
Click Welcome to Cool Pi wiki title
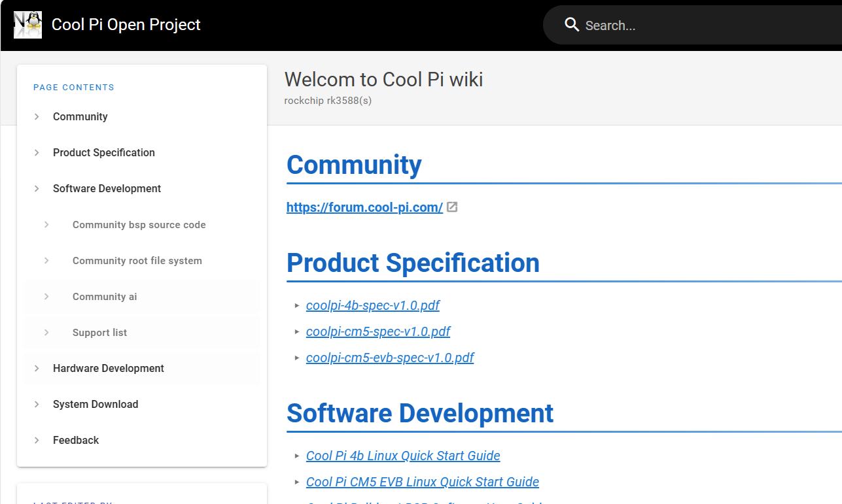pyautogui.click(x=384, y=80)
